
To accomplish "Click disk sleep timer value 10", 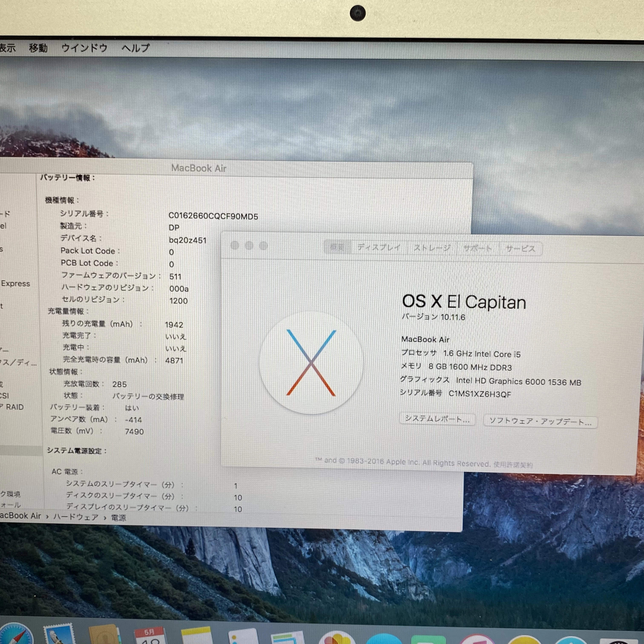I will [x=238, y=498].
